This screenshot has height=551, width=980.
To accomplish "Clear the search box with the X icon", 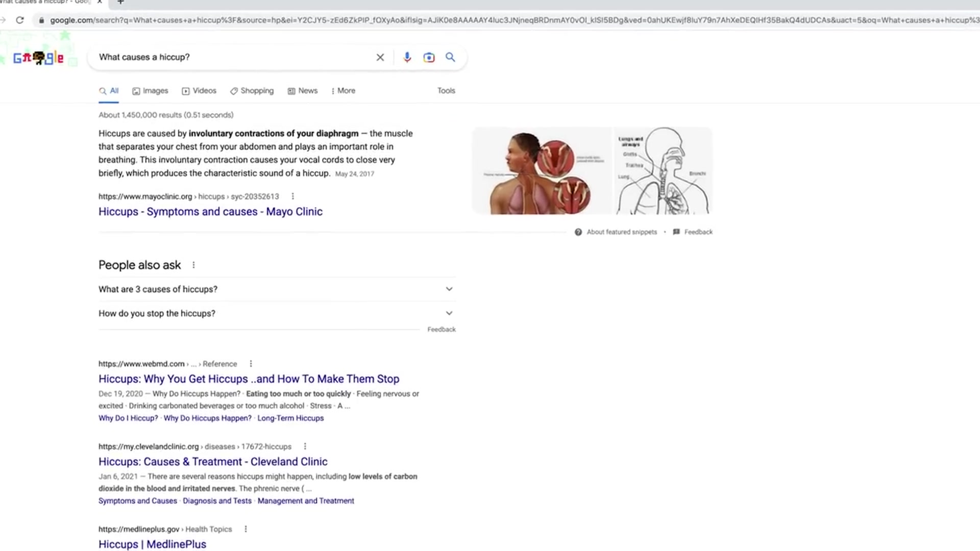I will tap(380, 57).
